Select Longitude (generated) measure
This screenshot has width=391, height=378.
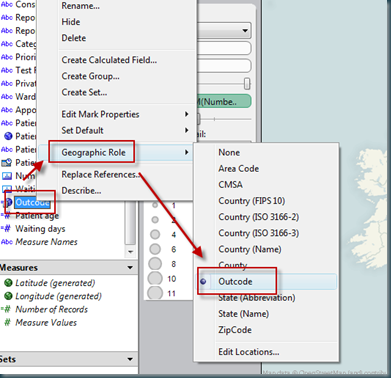click(58, 296)
